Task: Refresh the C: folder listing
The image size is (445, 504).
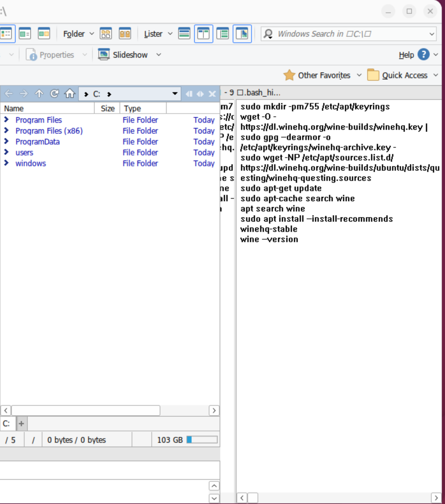Action: pyautogui.click(x=55, y=94)
